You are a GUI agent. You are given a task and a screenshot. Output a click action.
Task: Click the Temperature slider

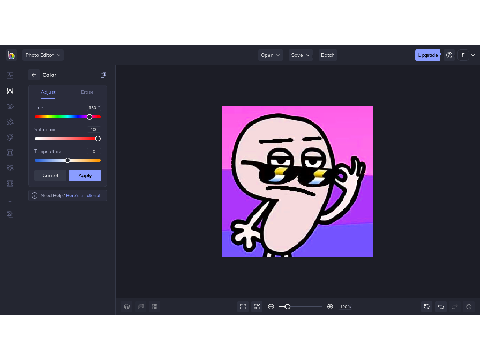point(68,160)
